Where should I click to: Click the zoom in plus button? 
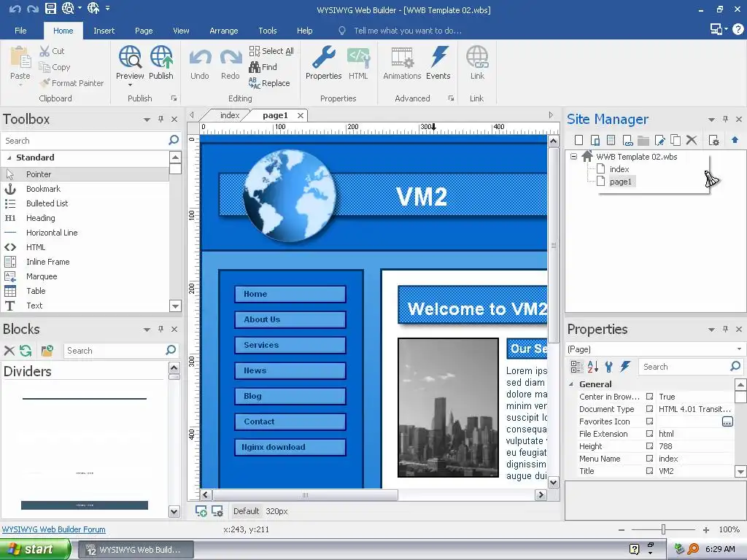tap(705, 529)
